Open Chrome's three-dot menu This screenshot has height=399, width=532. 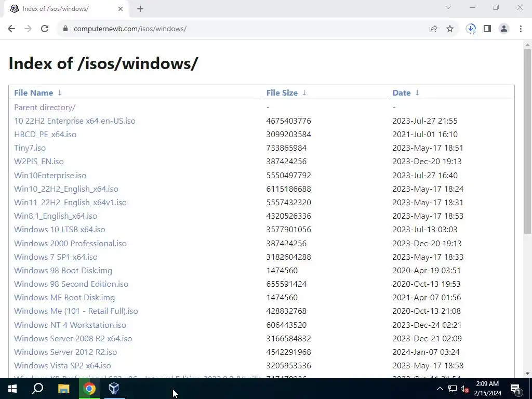(x=521, y=29)
